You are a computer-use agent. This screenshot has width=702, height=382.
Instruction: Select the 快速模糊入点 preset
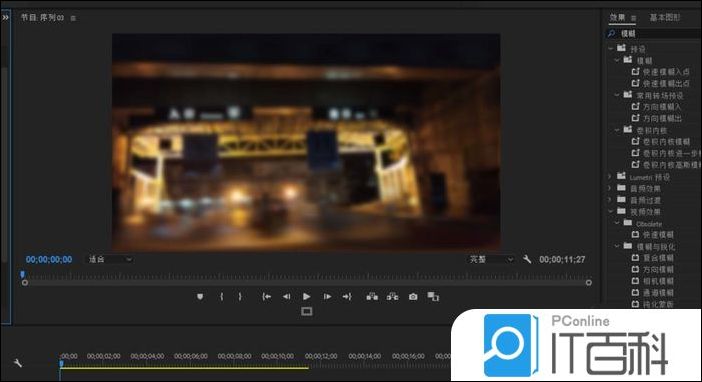click(x=666, y=72)
